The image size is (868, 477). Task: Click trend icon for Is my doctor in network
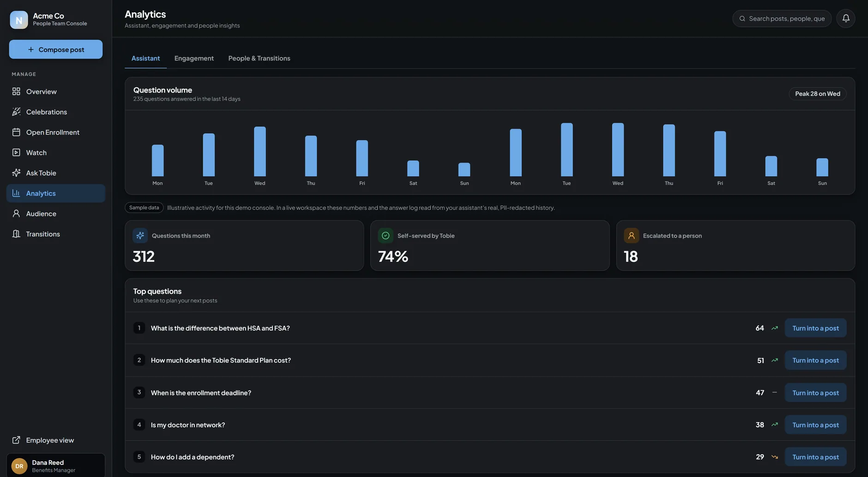click(775, 425)
